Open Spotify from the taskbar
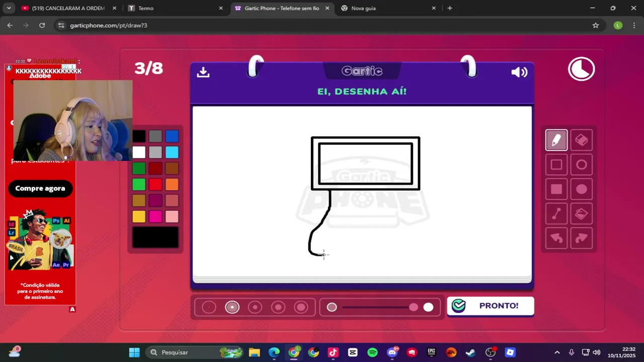 [372, 352]
